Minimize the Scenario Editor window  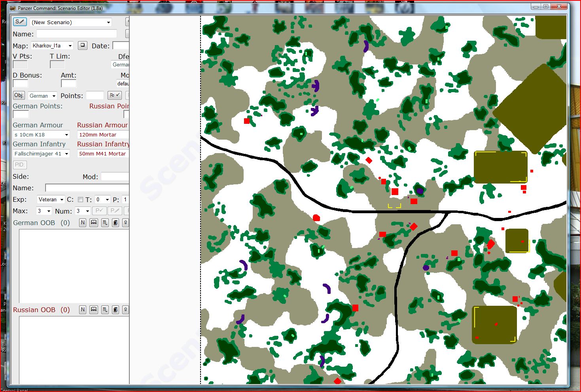tap(536, 7)
